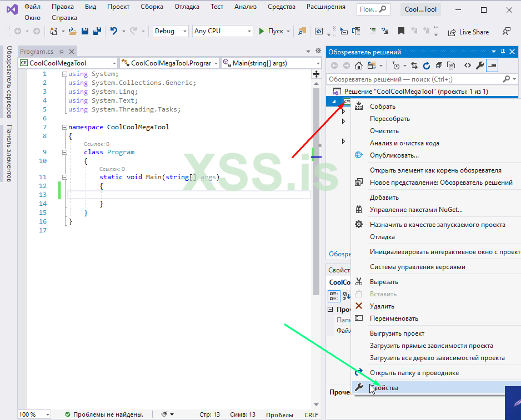Click the Пуск start button
Image resolution: width=521 pixels, height=420 pixels.
pyautogui.click(x=271, y=32)
